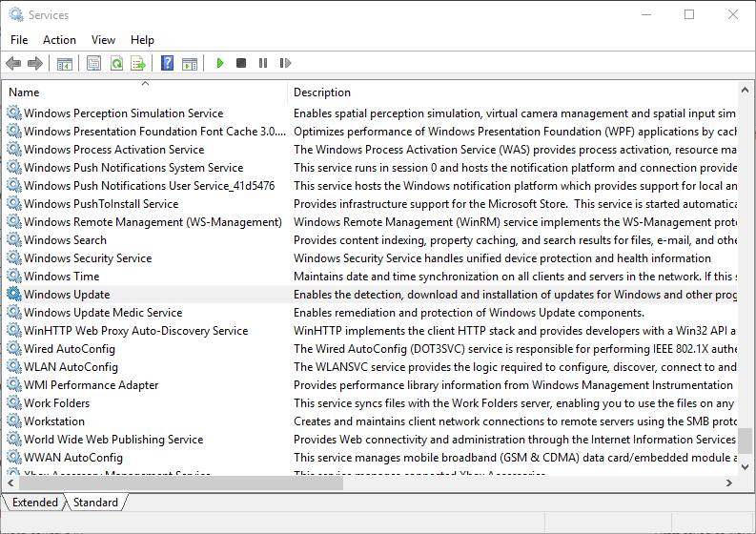The image size is (756, 534).
Task: Click the Services gear icon in title bar
Action: point(16,14)
